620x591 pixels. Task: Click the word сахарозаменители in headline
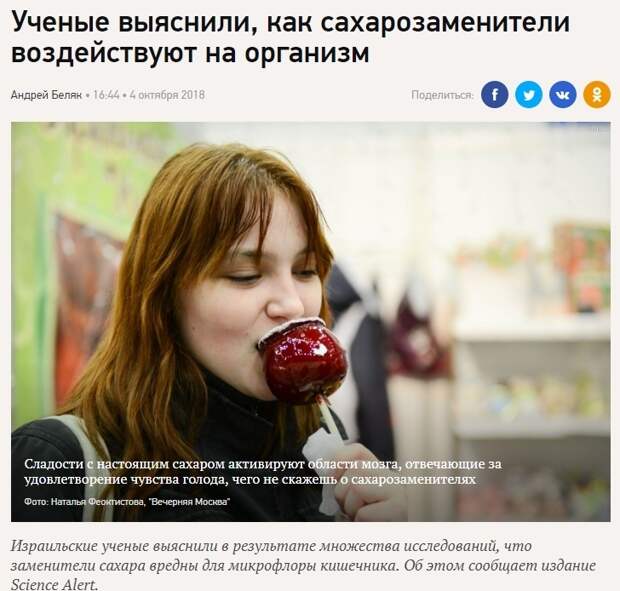point(445,22)
